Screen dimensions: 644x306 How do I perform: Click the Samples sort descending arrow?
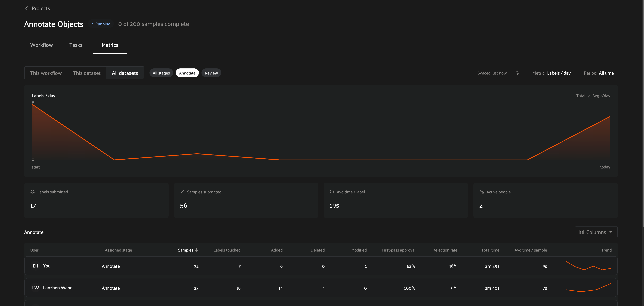[x=196, y=250]
